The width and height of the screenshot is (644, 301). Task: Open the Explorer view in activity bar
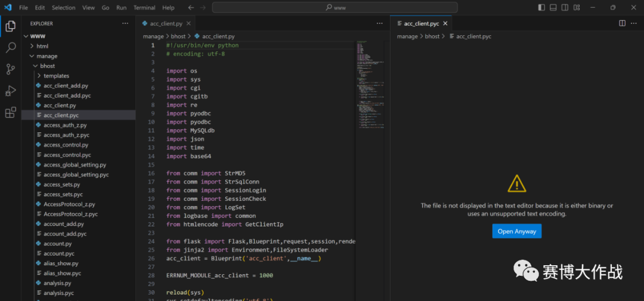[x=11, y=26]
